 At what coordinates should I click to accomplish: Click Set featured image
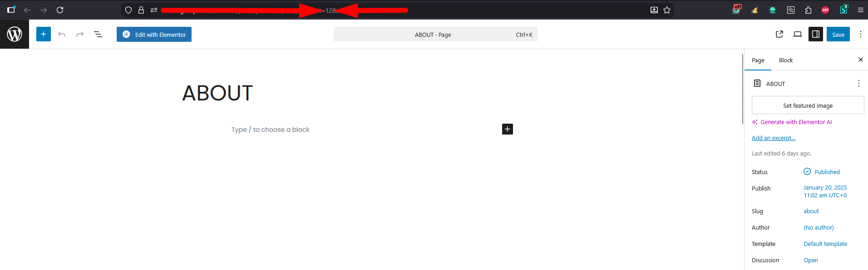point(808,105)
